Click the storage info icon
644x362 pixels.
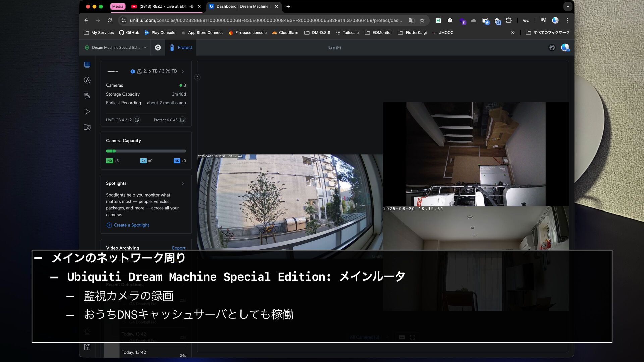[x=132, y=71]
